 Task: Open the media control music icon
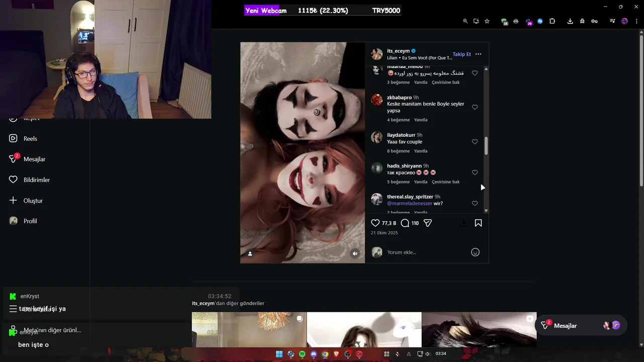pos(612,21)
